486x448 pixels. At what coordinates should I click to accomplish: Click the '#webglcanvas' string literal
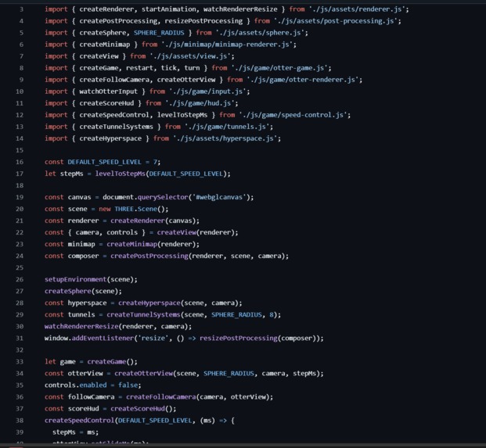219,197
